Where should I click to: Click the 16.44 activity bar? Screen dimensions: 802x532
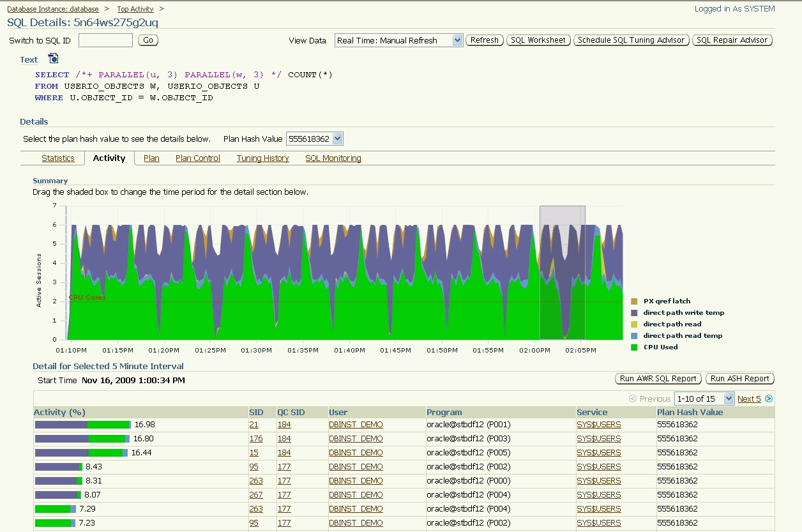coord(81,453)
